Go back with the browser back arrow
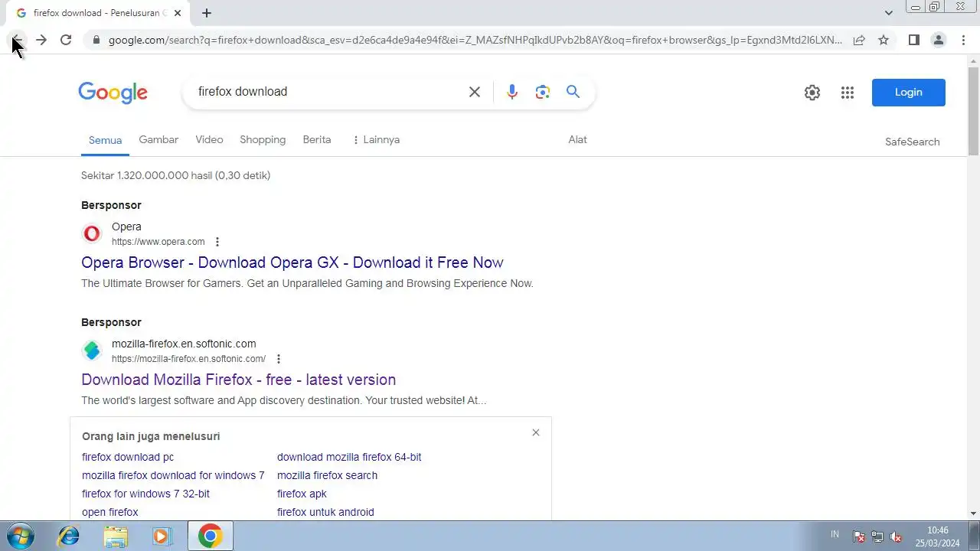 coord(17,40)
